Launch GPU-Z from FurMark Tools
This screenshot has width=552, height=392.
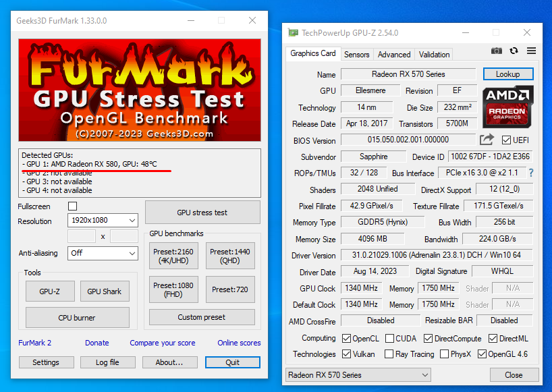[50, 291]
